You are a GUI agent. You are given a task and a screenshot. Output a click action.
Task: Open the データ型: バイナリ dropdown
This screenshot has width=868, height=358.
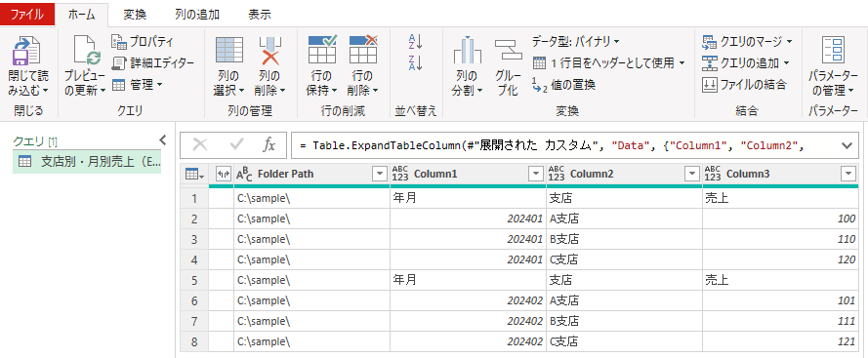pyautogui.click(x=576, y=42)
